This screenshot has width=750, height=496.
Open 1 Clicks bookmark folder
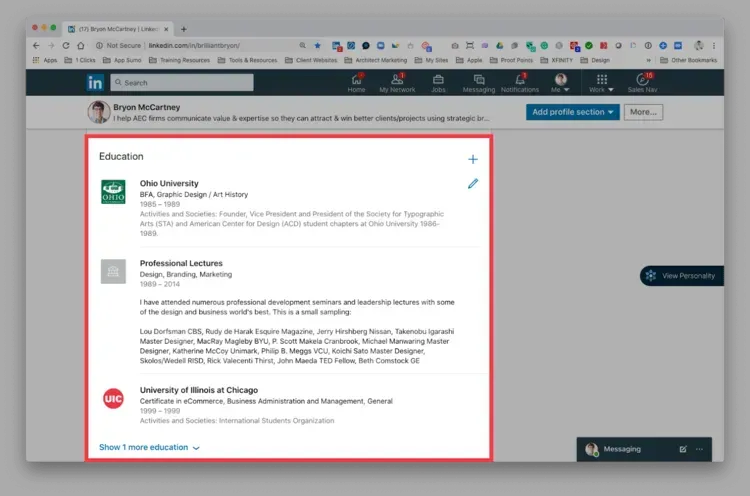pos(80,60)
